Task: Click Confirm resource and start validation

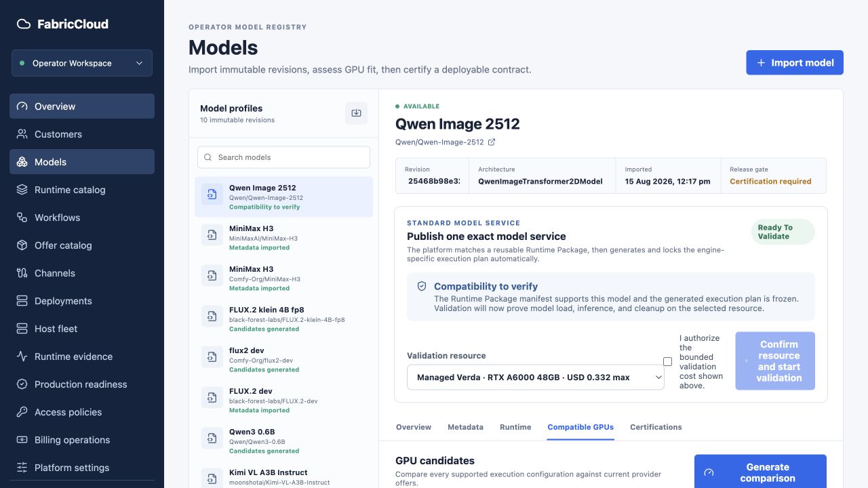Action: pyautogui.click(x=775, y=361)
